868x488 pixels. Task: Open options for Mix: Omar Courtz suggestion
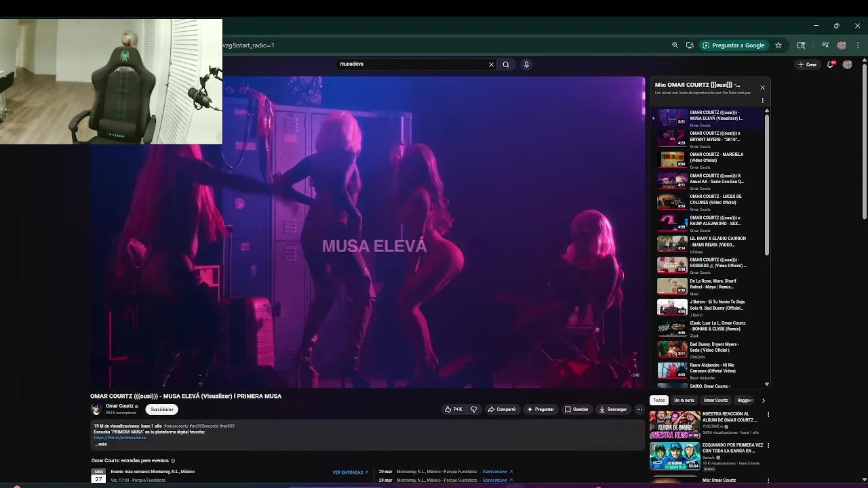(768, 481)
